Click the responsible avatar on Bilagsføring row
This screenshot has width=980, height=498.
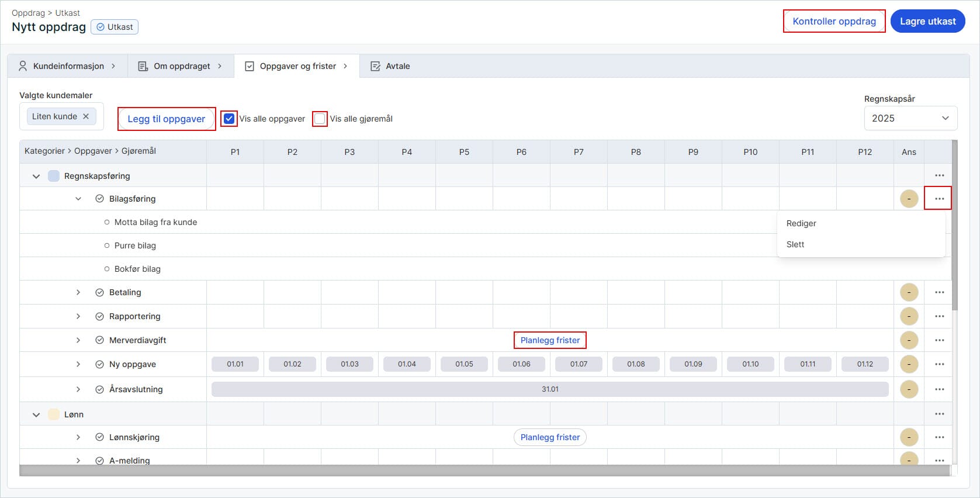(908, 199)
